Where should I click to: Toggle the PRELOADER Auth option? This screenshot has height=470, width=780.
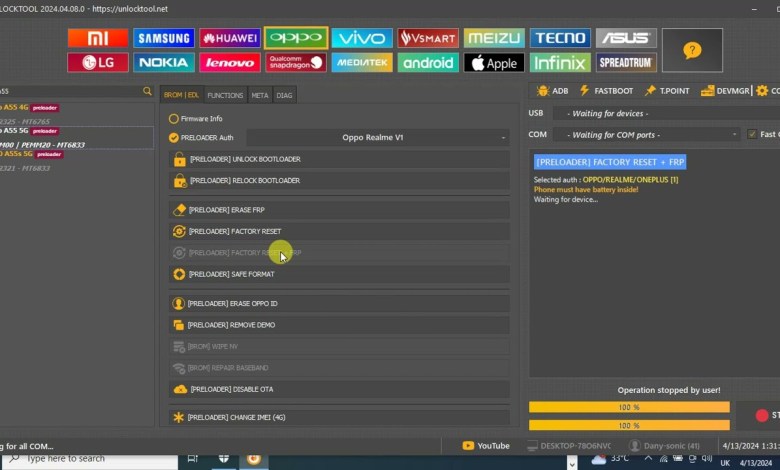point(174,137)
